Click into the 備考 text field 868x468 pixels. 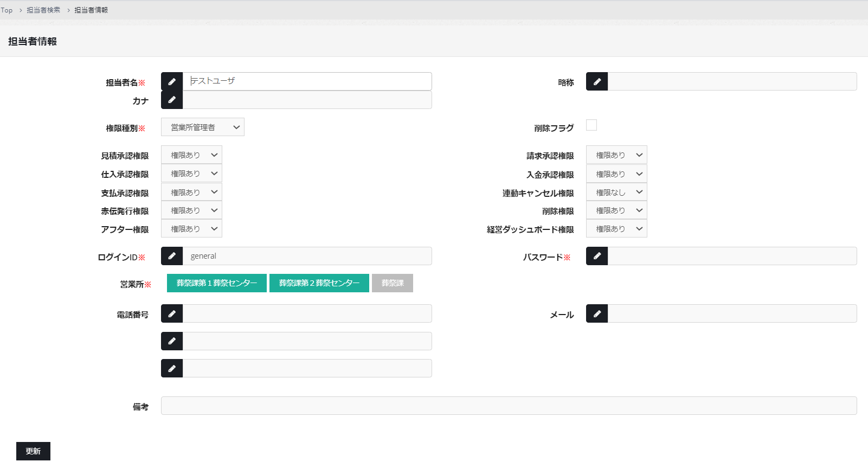pyautogui.click(x=509, y=406)
